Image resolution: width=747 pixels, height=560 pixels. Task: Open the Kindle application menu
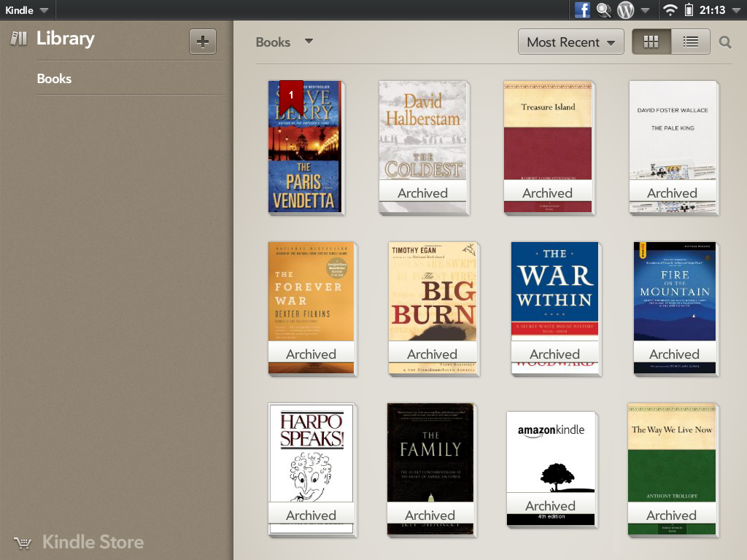27,10
